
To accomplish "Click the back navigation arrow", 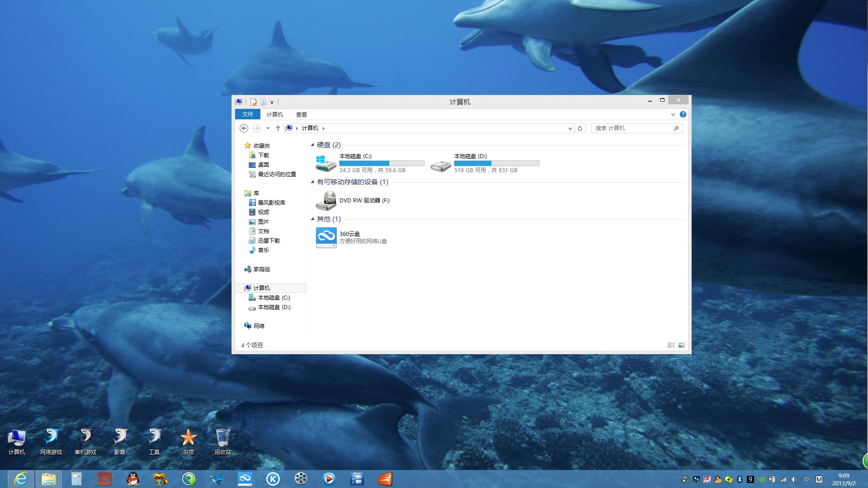I will (x=244, y=128).
